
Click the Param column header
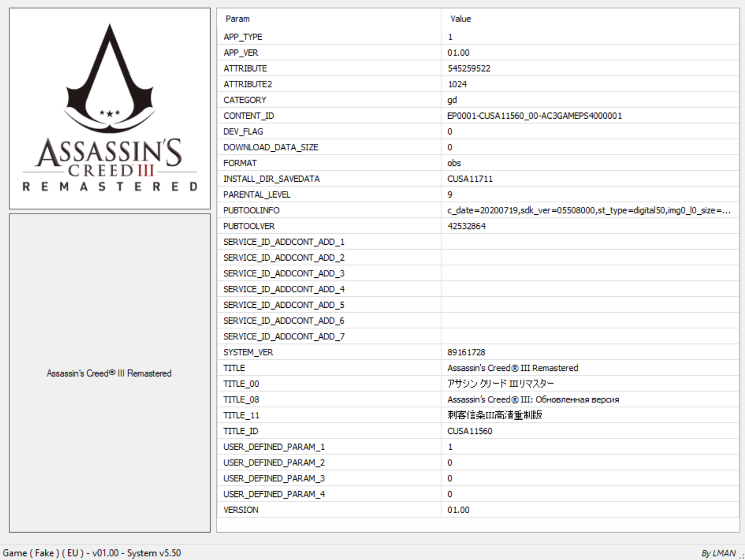[237, 19]
